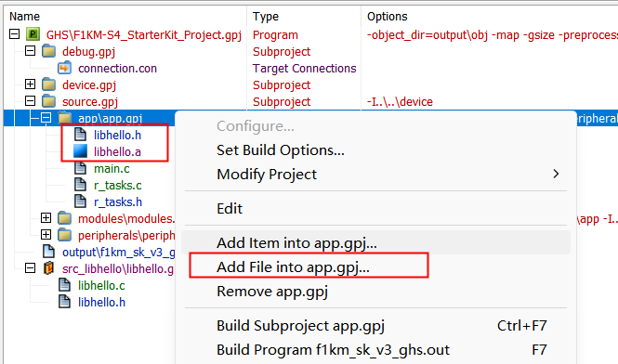Collapse the src_libhello tree node
The height and width of the screenshot is (364, 618).
point(30,268)
